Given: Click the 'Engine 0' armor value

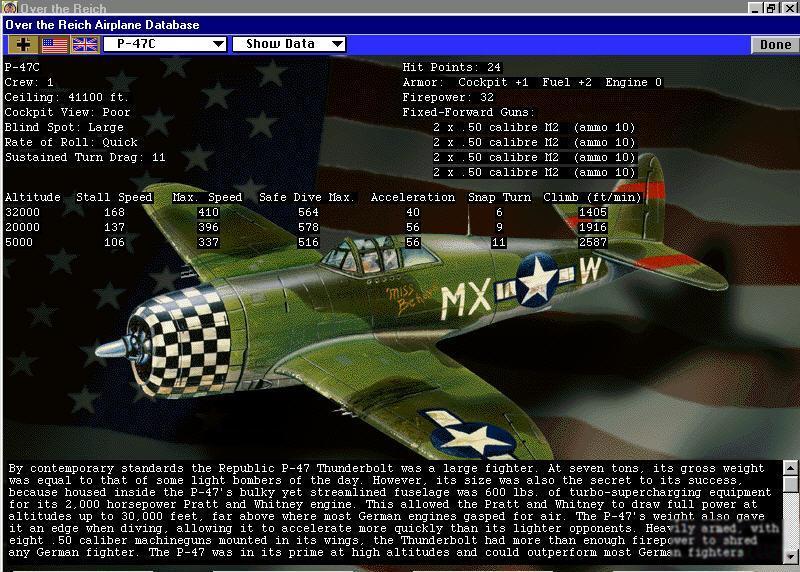Looking at the screenshot, I should [633, 82].
